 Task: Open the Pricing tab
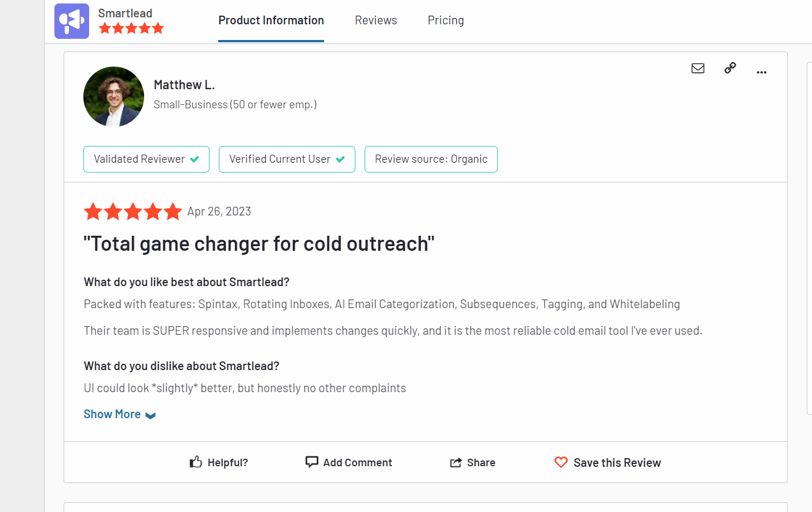[446, 20]
